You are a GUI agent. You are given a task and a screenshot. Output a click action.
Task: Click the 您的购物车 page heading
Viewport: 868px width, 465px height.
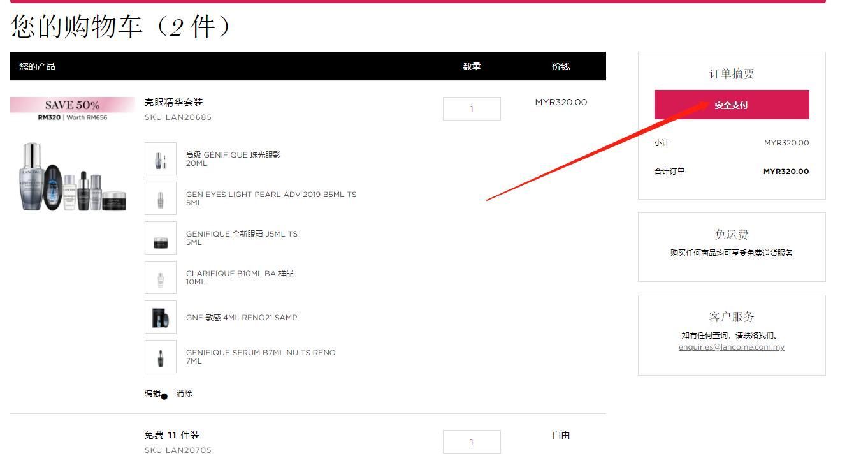point(120,27)
